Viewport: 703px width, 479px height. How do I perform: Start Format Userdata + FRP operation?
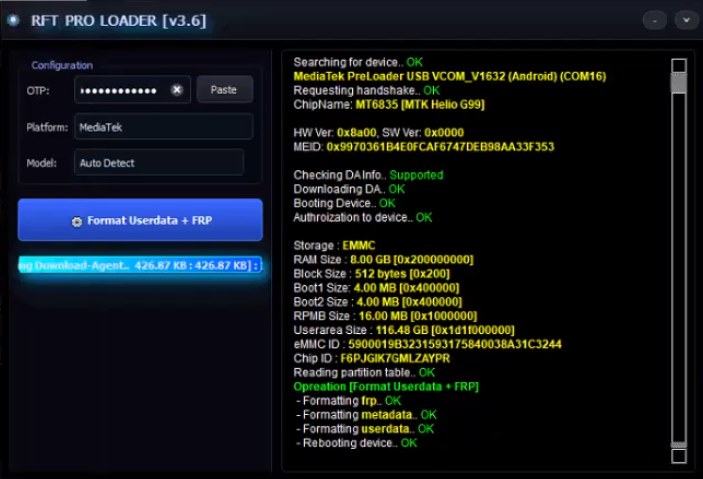pos(140,220)
